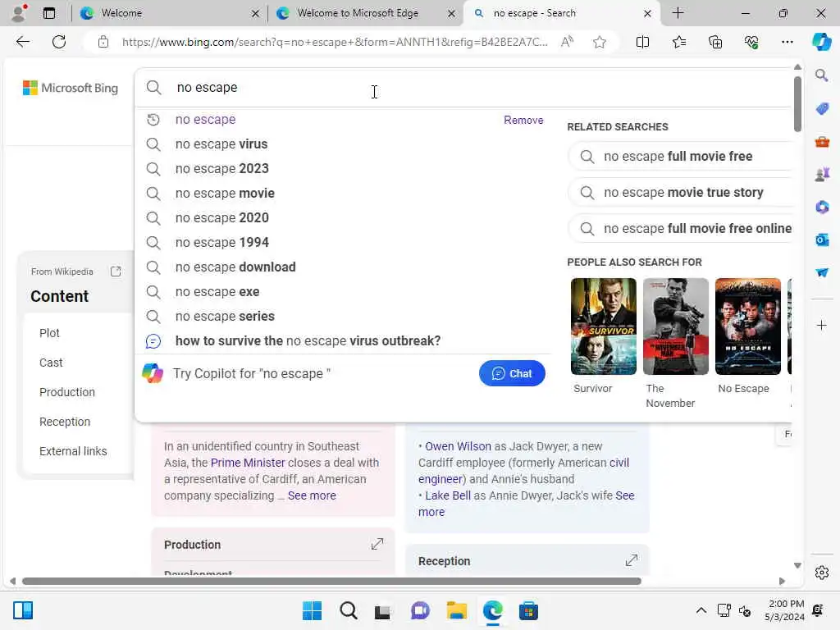Ask how to survive the virus outbreak
This screenshot has width=840, height=630.
point(343,341)
